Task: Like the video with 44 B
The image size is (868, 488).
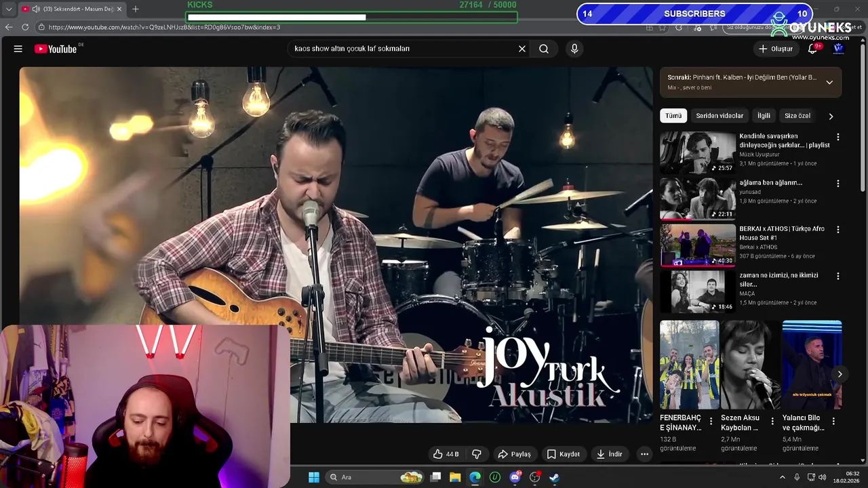Action: (x=448, y=454)
